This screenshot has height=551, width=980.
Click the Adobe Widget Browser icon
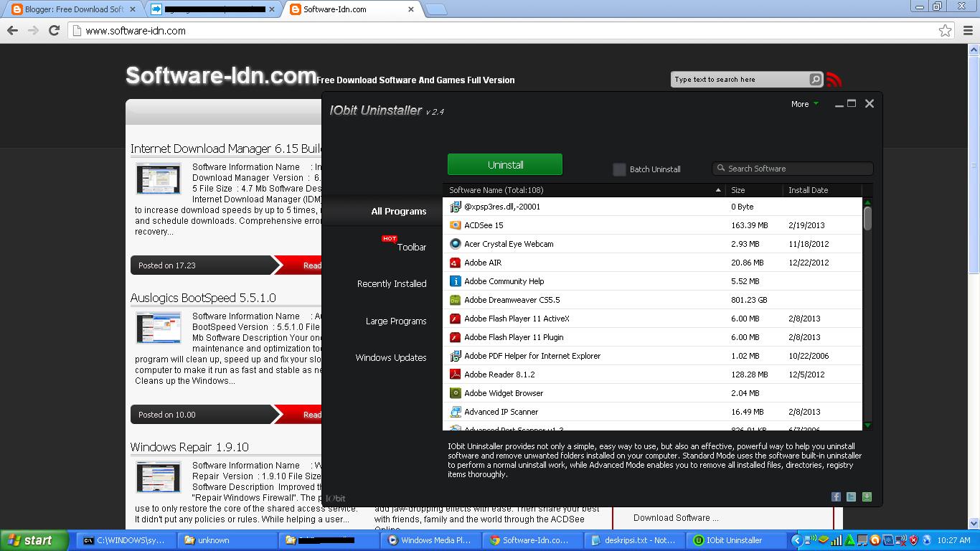coord(455,393)
